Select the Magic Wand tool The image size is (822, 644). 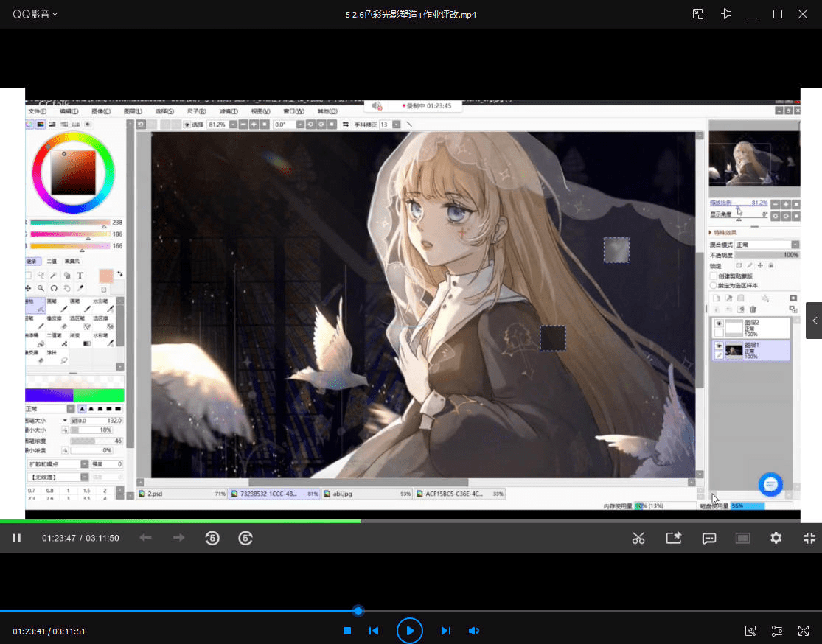(54, 276)
